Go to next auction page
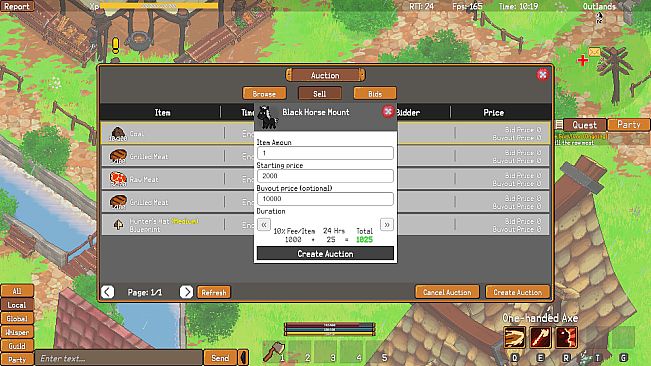 pos(186,292)
